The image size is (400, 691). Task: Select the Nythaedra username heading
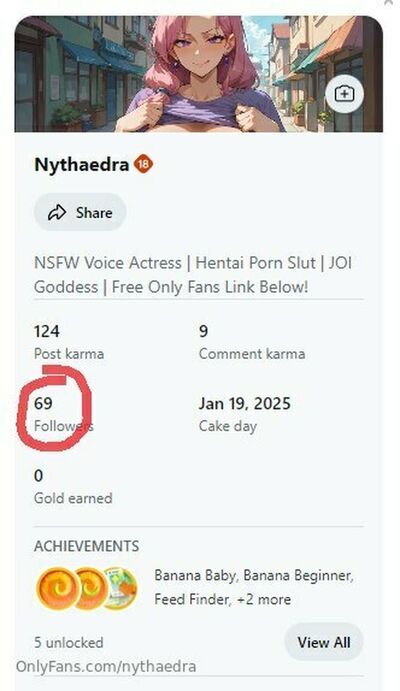[81, 165]
